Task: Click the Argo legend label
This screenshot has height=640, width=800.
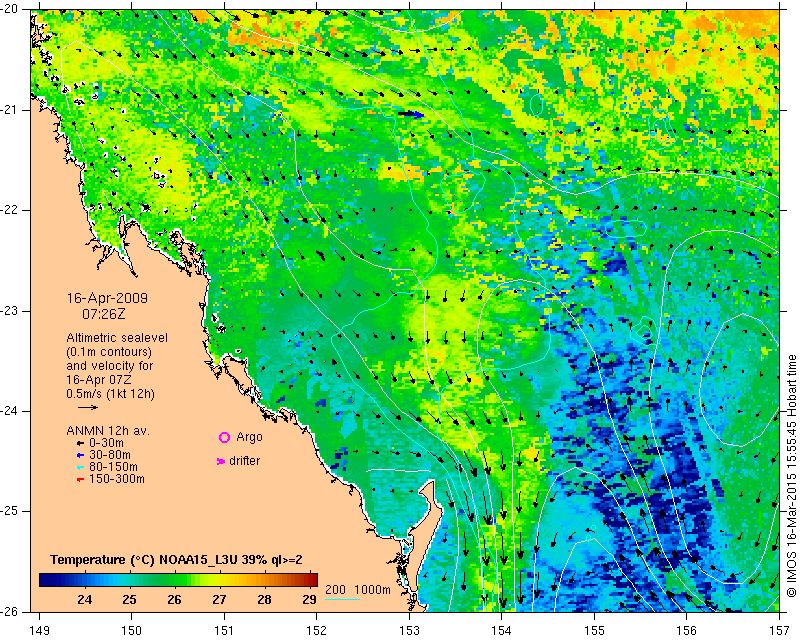Action: (x=249, y=437)
